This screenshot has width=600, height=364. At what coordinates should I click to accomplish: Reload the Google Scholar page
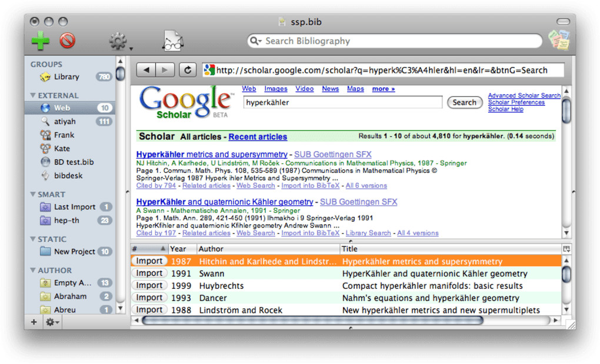[x=188, y=70]
